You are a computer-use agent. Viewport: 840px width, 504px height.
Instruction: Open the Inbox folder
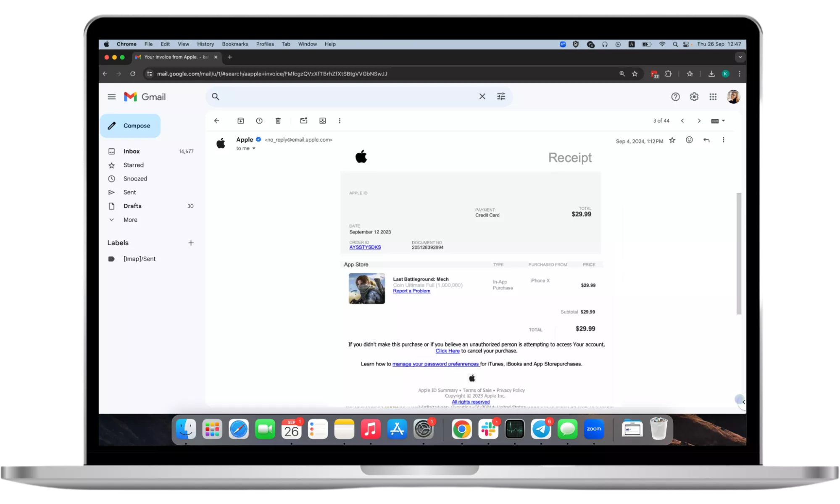coord(132,151)
